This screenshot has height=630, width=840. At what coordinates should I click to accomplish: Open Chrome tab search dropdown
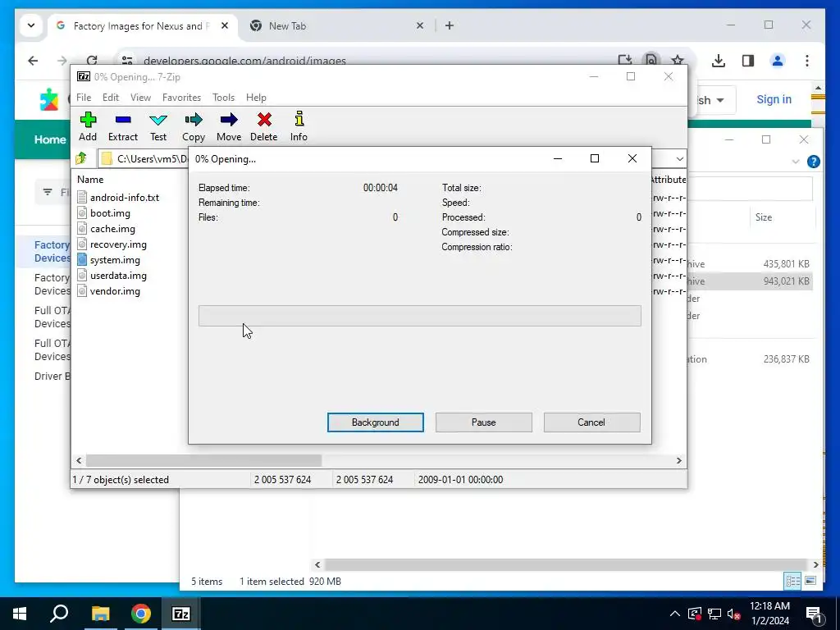pyautogui.click(x=31, y=25)
